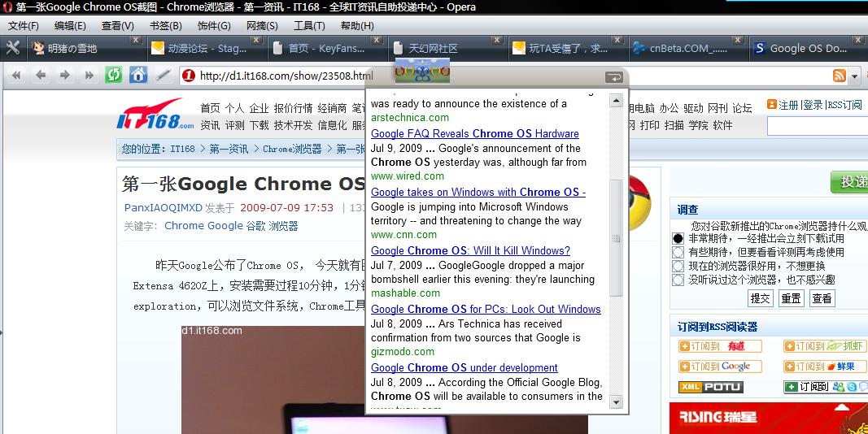Click the POTU XML badge

tap(711, 387)
